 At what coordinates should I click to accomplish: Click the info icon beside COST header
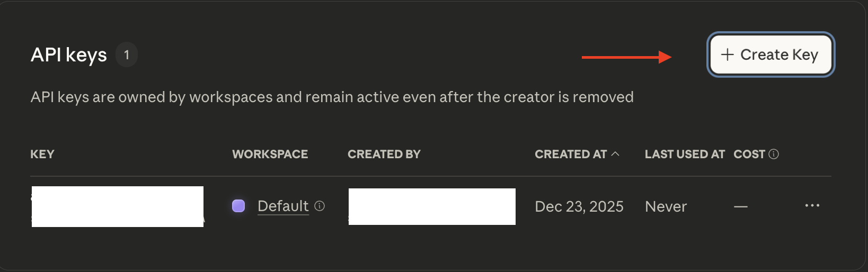tap(774, 154)
